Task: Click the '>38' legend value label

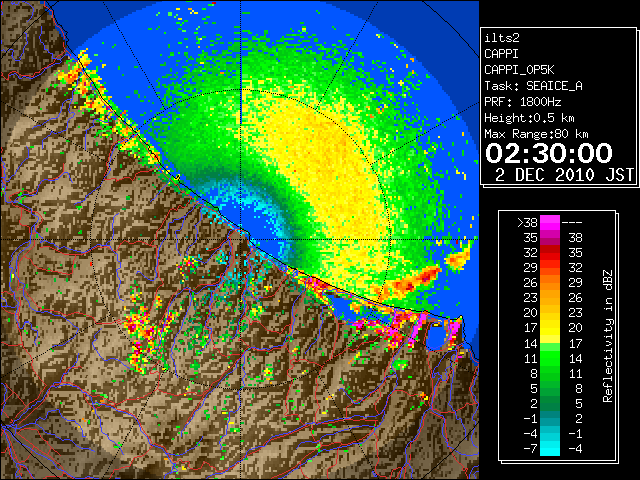Action: [527, 223]
